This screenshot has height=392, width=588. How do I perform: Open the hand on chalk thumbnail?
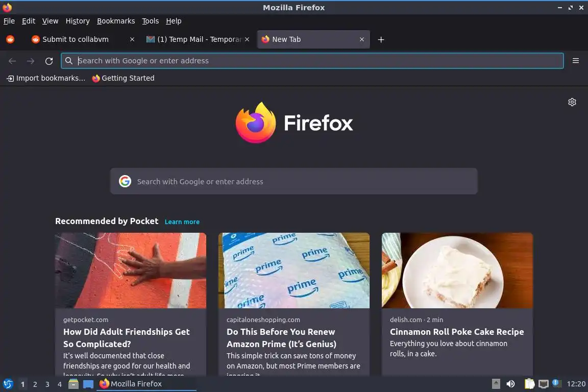pos(131,271)
